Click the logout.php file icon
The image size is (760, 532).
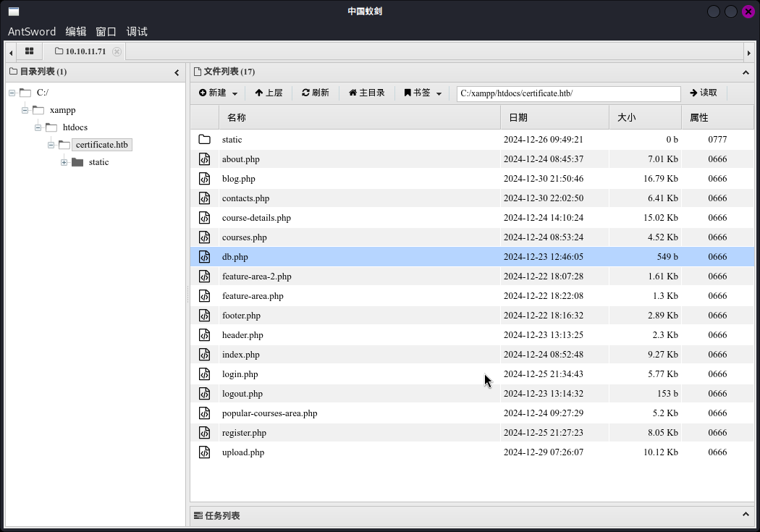coord(205,394)
